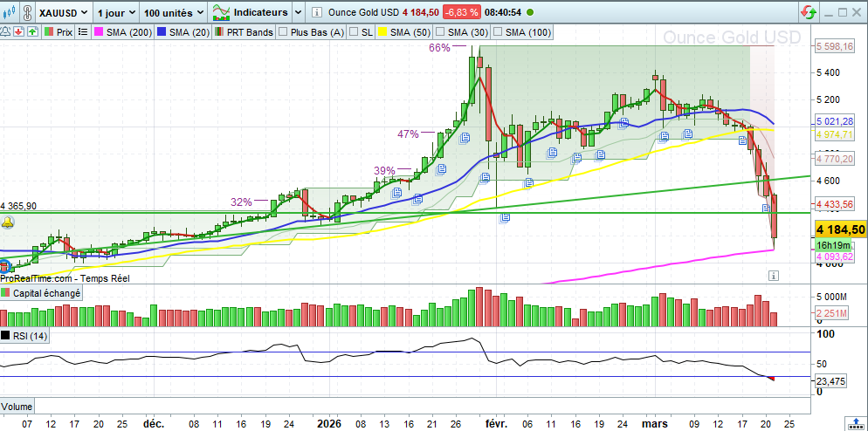Open the PRT Bands indicator settings
The height and width of the screenshot is (431, 868).
[245, 32]
